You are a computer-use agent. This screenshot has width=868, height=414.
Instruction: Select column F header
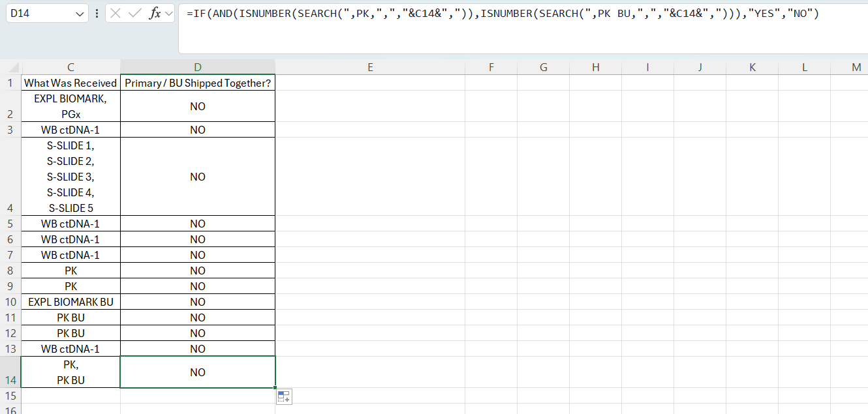pyautogui.click(x=491, y=67)
